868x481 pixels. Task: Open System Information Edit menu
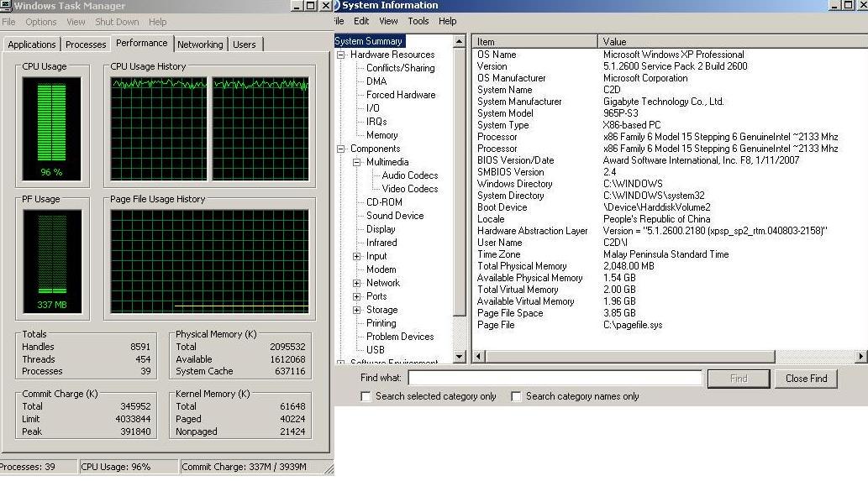[x=361, y=21]
